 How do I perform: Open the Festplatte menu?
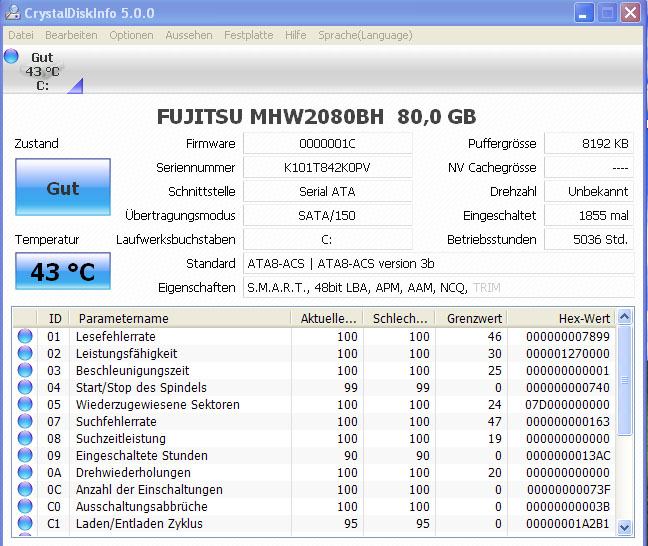coord(249,35)
